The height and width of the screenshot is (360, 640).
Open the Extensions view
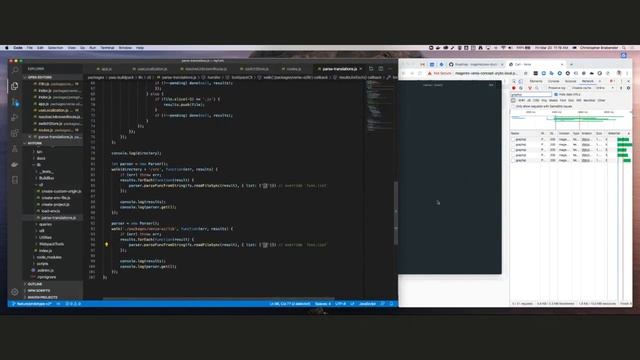click(15, 133)
